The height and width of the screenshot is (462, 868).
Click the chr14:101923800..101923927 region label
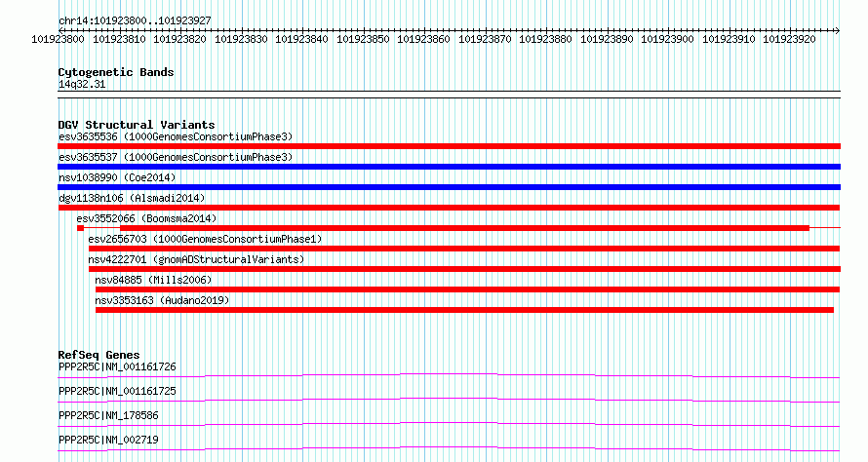click(x=135, y=20)
